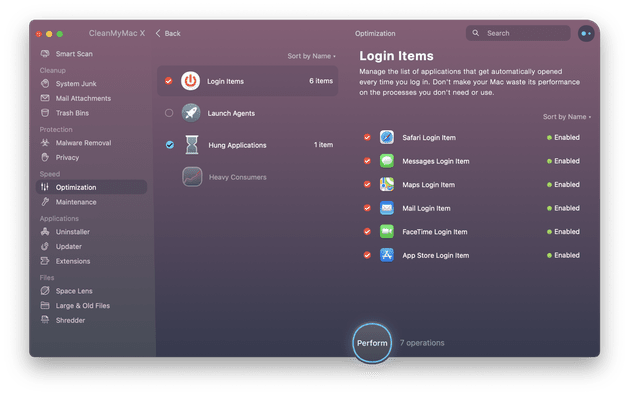Open Mail Attachments envelope icon

click(45, 98)
